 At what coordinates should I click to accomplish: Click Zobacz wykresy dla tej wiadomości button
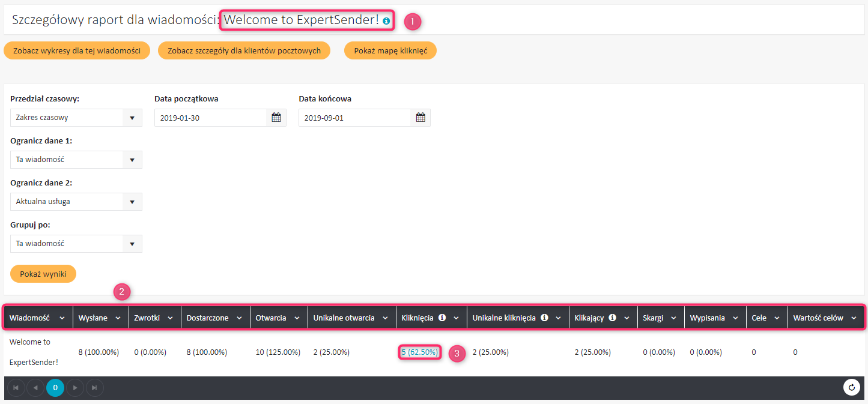click(77, 51)
